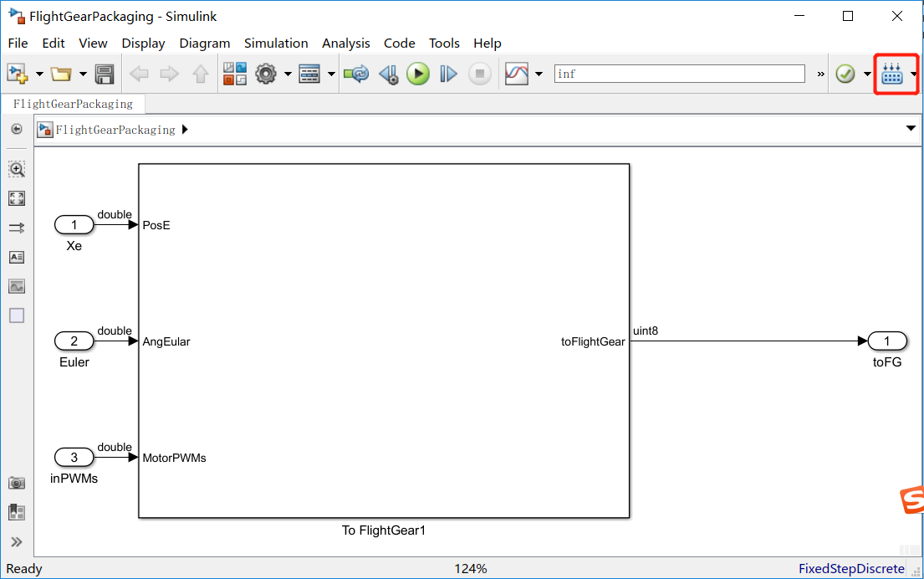Open the Open-file dropdown arrow
Image resolution: width=924 pixels, height=579 pixels.
click(x=83, y=74)
